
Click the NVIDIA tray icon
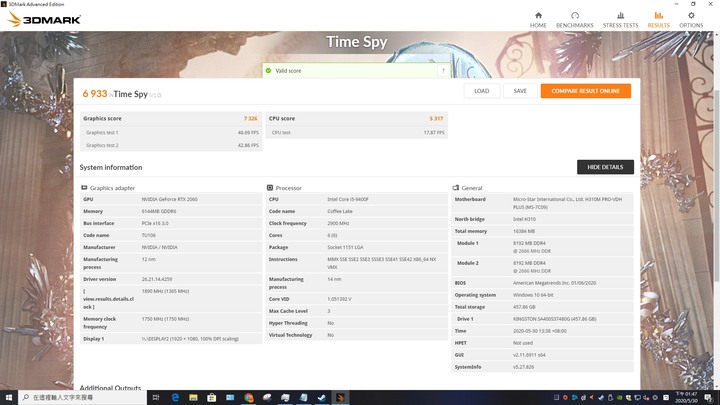619,398
